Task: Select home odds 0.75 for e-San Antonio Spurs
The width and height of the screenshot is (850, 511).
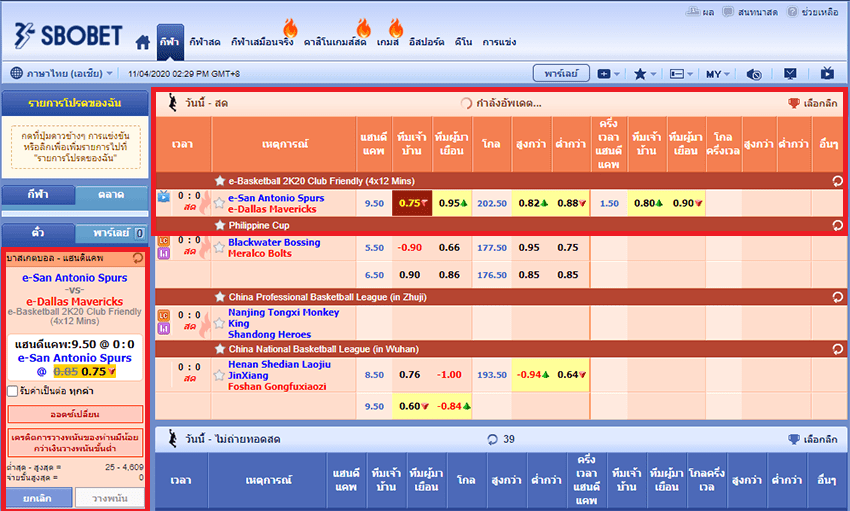Action: click(x=412, y=203)
